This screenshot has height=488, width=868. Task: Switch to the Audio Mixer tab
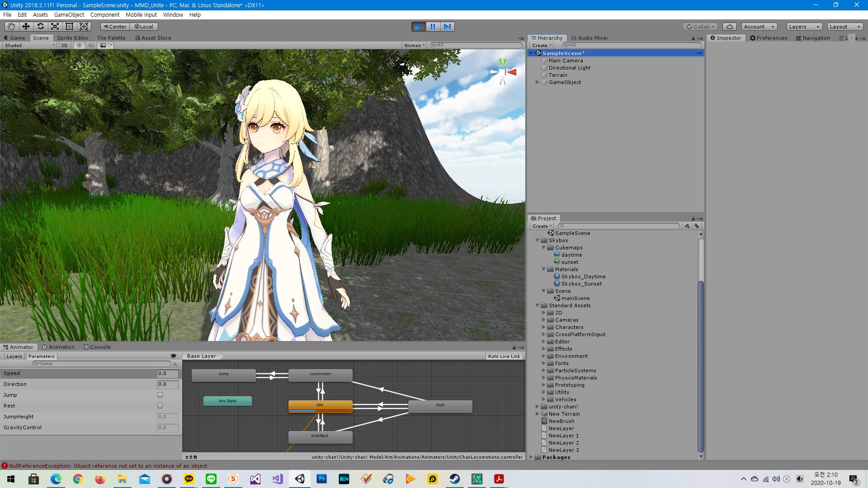590,38
